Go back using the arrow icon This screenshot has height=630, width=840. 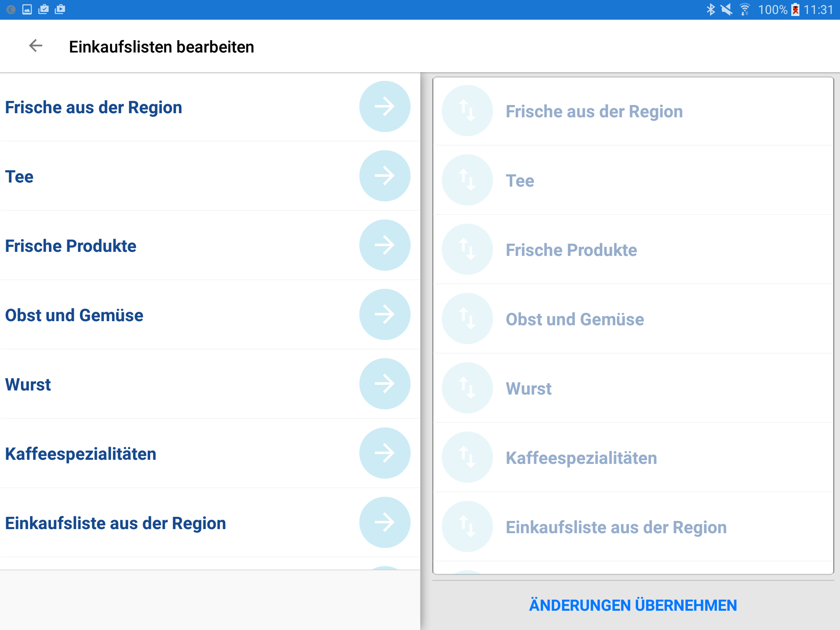tap(36, 46)
